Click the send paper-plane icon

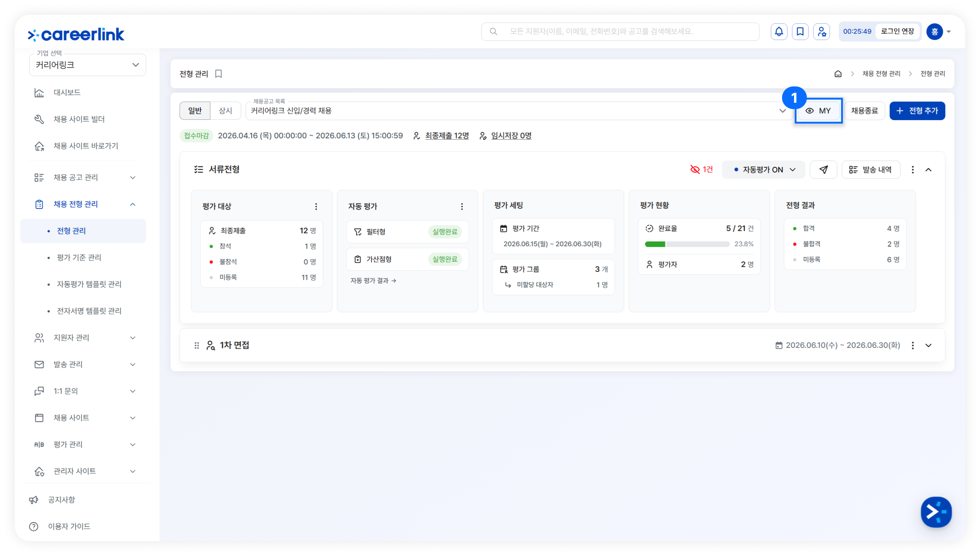[x=823, y=170]
